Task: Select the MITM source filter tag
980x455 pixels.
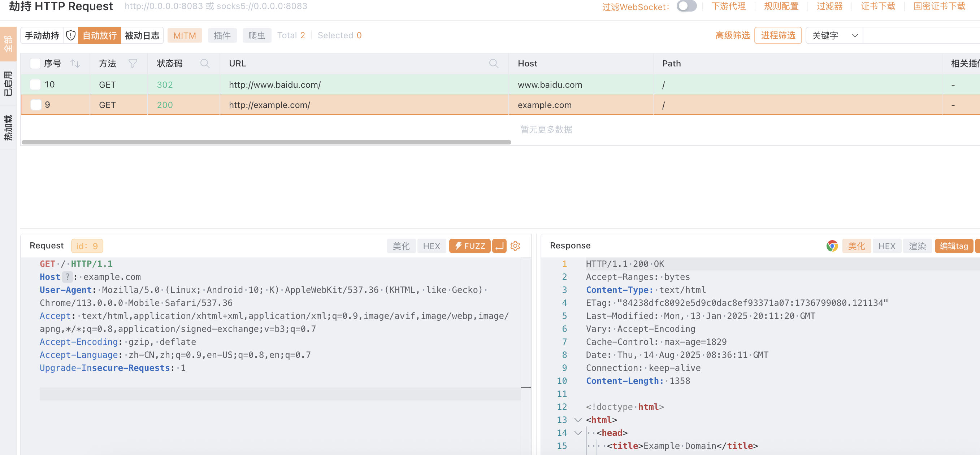Action: click(185, 35)
